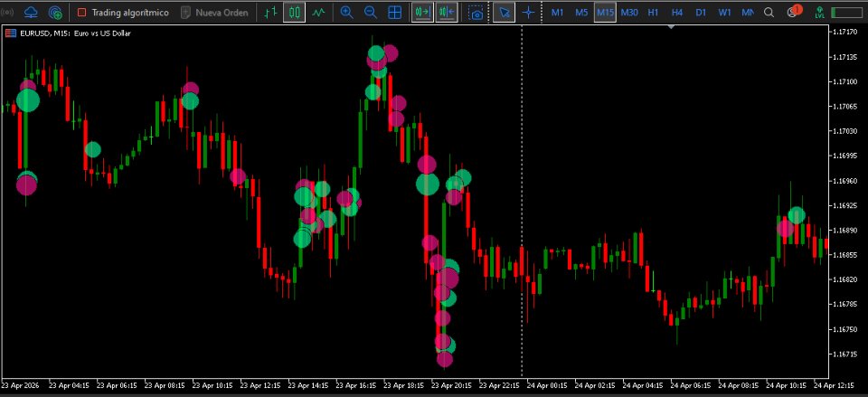The image size is (868, 397).
Task: Toggle the Trading algorítmico button
Action: pyautogui.click(x=123, y=12)
